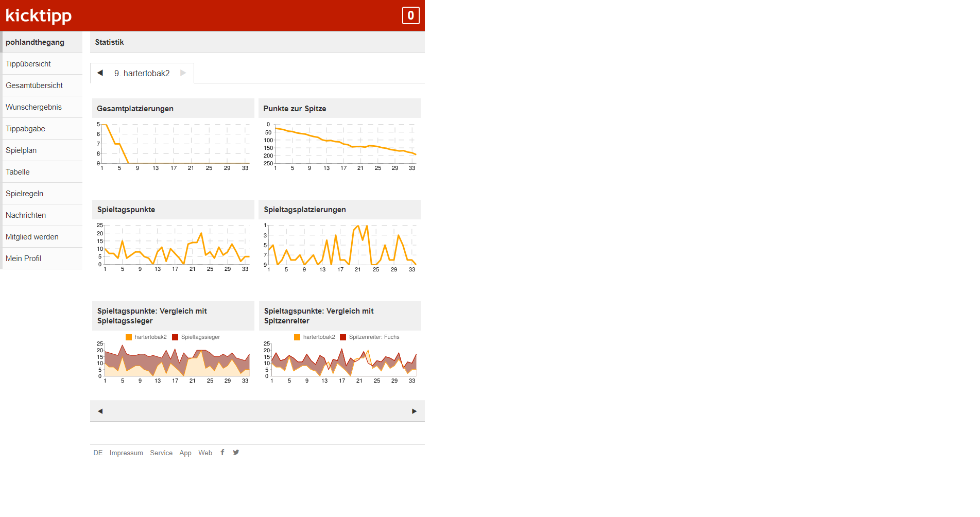Switch language via DE link
Screen dimensions: 980x517
(x=98, y=453)
